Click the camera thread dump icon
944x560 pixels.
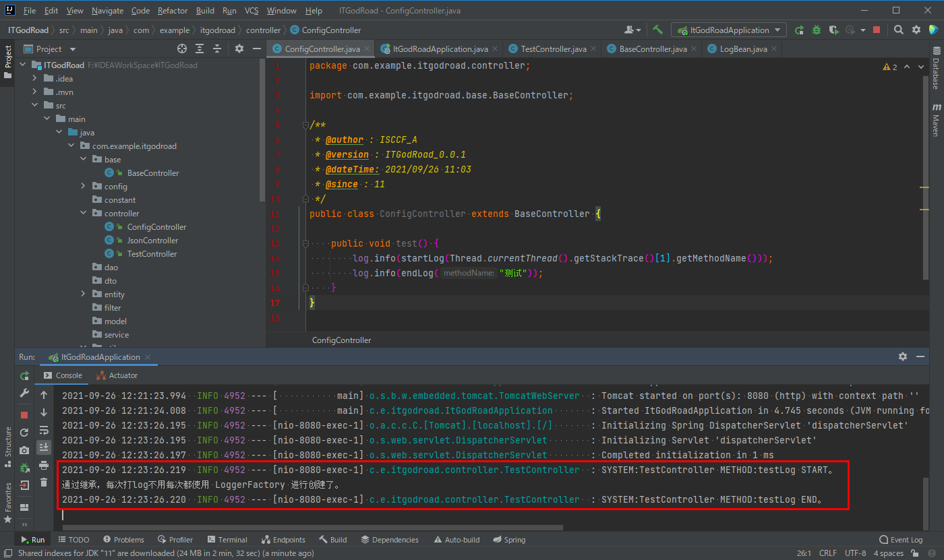(24, 450)
